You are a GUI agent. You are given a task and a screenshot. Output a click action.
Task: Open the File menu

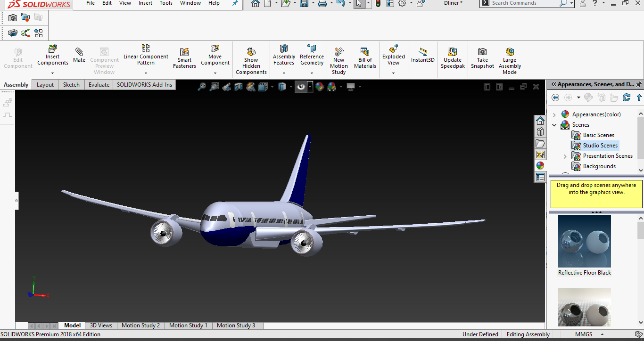coord(91,3)
